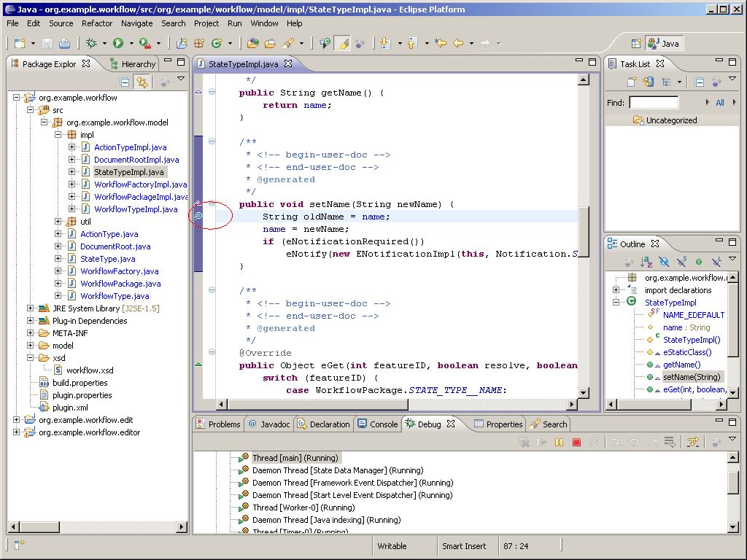The height and width of the screenshot is (560, 747).
Task: Sort Outline members alphabetically
Action: (x=646, y=262)
